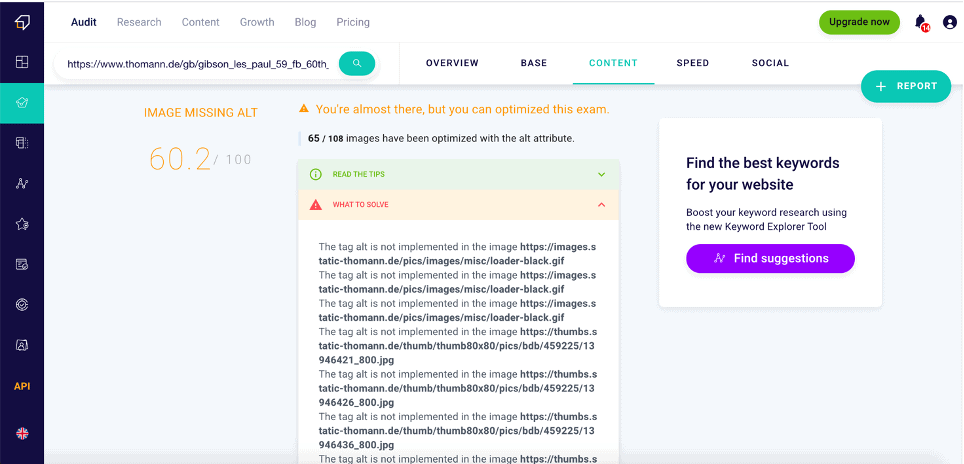Change language via UK flag icon

click(22, 433)
